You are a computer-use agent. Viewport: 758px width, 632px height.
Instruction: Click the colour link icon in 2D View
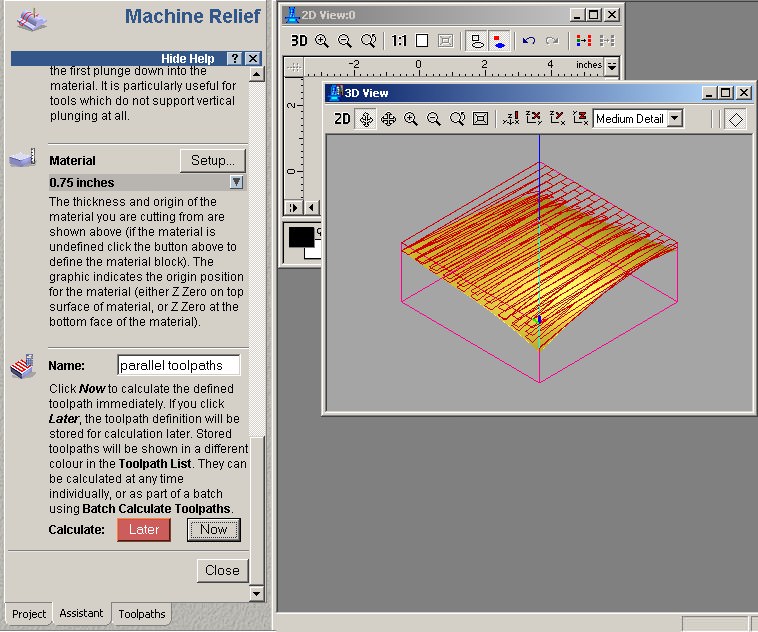tap(584, 41)
